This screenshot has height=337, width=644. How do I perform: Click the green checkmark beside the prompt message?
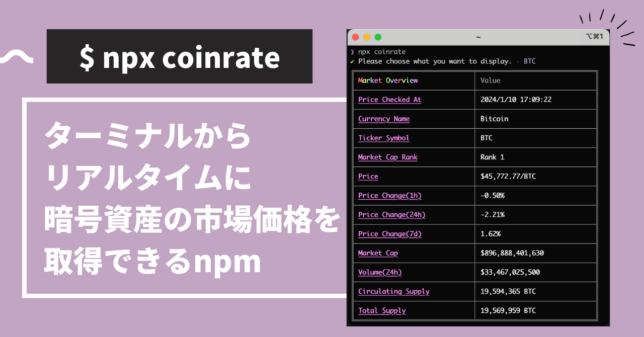[353, 61]
